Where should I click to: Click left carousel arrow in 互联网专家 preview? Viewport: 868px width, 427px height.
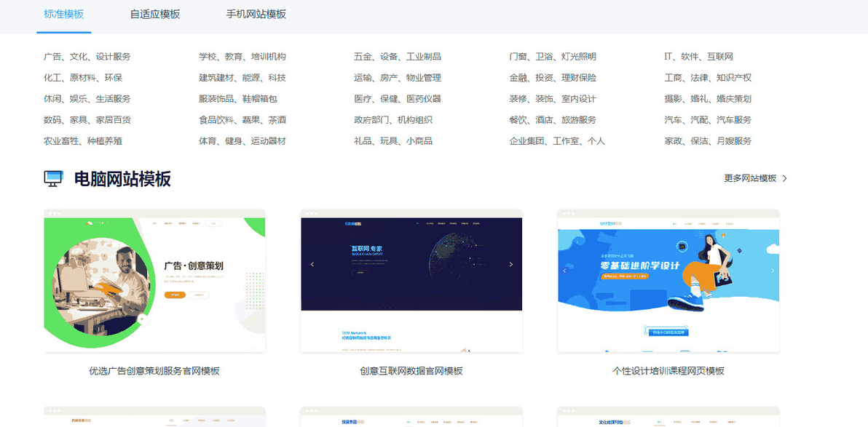coord(312,264)
